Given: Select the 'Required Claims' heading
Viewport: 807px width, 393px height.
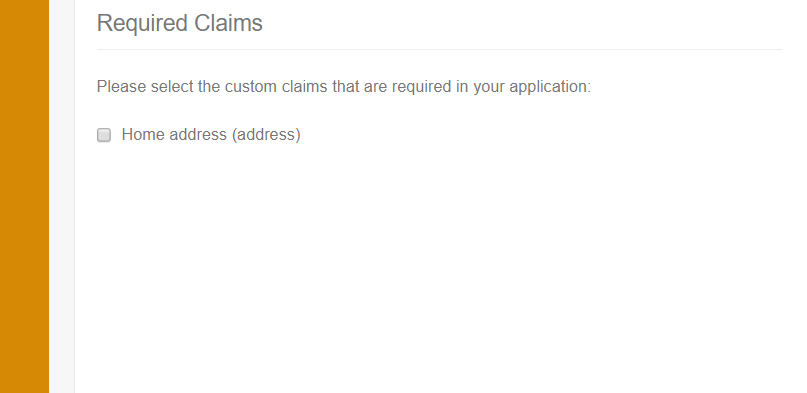Looking at the screenshot, I should tap(180, 23).
